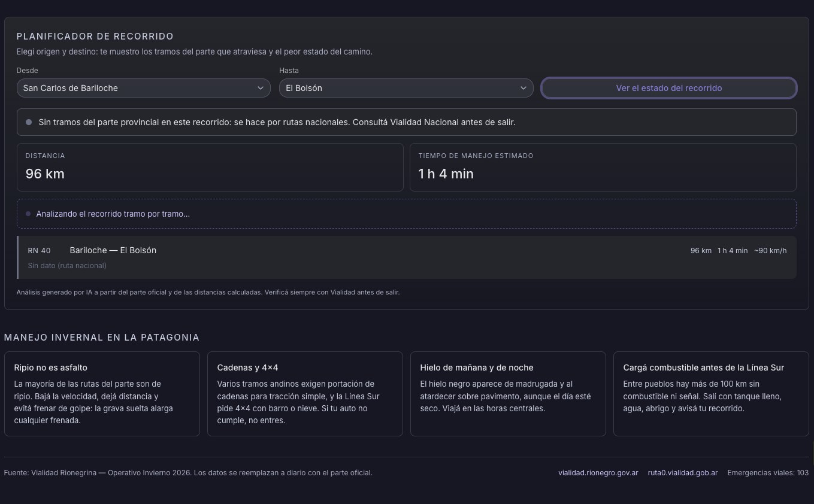The width and height of the screenshot is (814, 504).
Task: Click Sin dato (ruta nacional) status text
Action: [x=67, y=266]
